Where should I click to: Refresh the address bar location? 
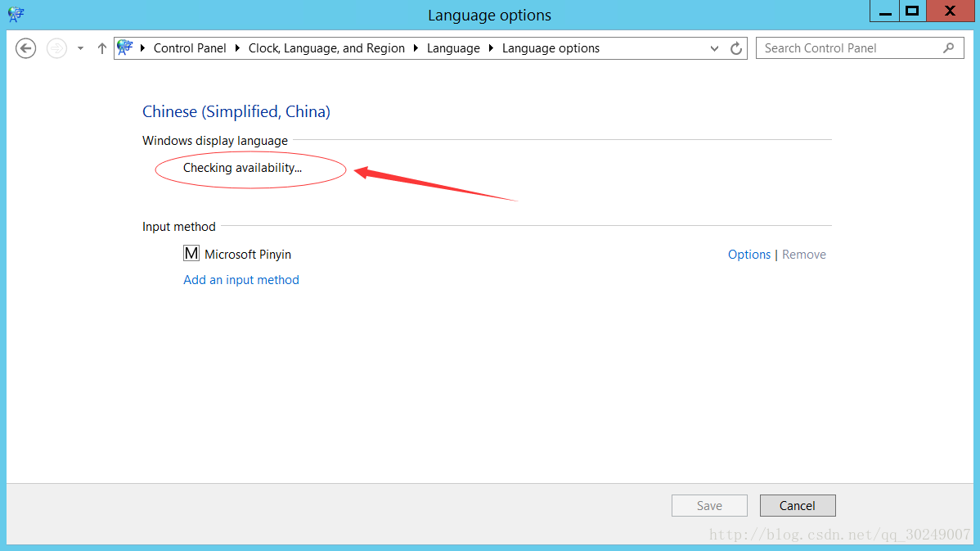(736, 48)
